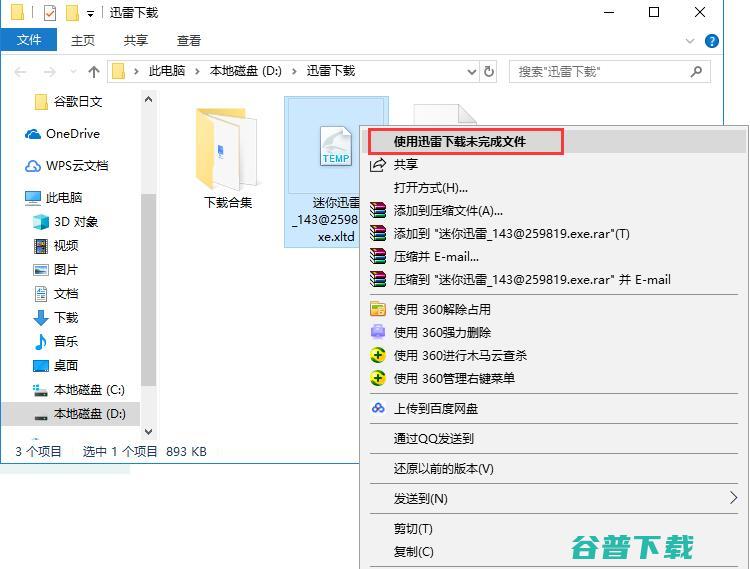Switch to the 共享 ribbon tab

[x=136, y=41]
